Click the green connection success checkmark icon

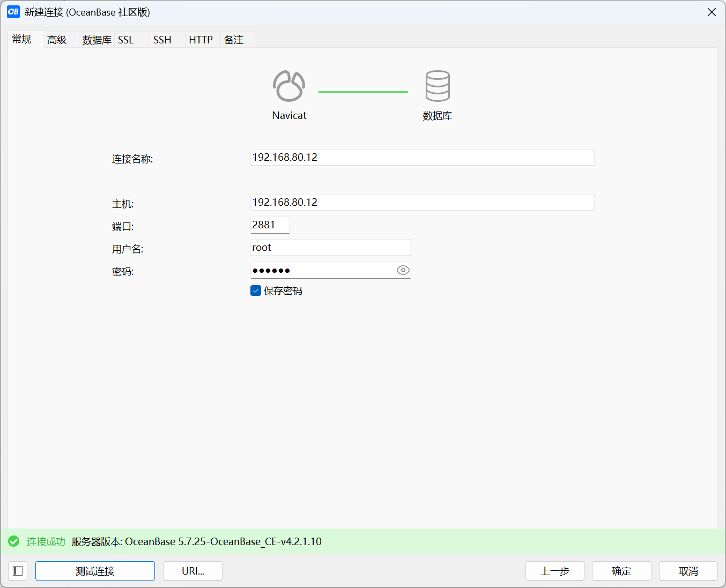[14, 541]
